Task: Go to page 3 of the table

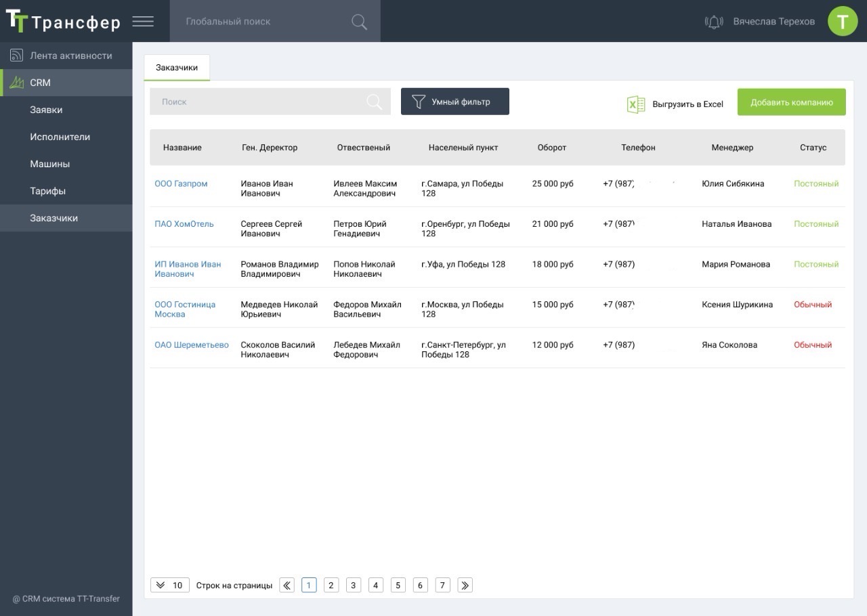Action: 354,586
